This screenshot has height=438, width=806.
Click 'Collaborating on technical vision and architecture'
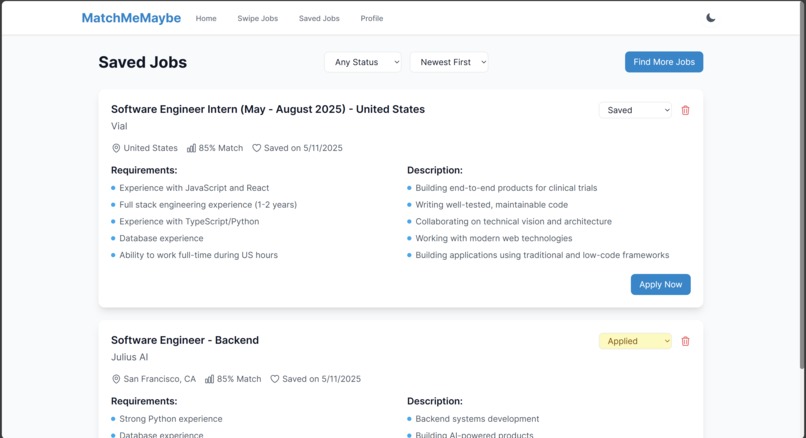pos(514,222)
